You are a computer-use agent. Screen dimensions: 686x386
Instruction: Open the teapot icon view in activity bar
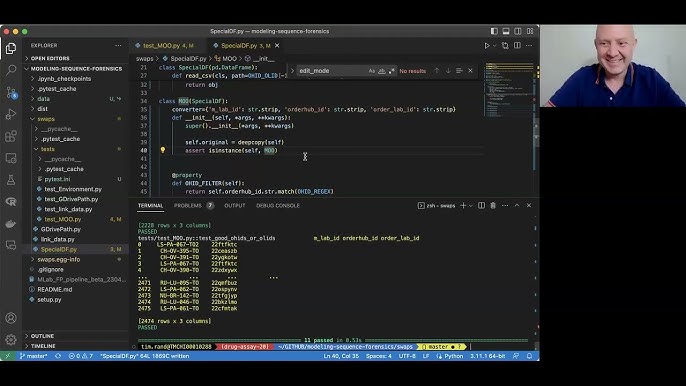pos(11,224)
